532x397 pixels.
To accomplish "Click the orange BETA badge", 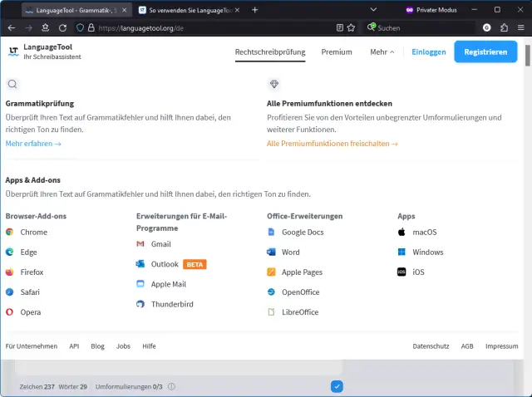I will 195,264.
